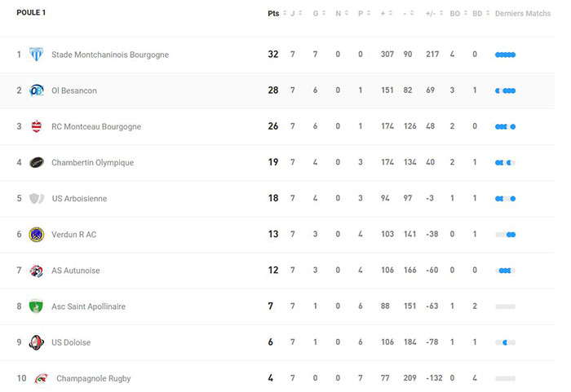Sort standings by the BD column
The height and width of the screenshot is (392, 571).
(x=481, y=14)
